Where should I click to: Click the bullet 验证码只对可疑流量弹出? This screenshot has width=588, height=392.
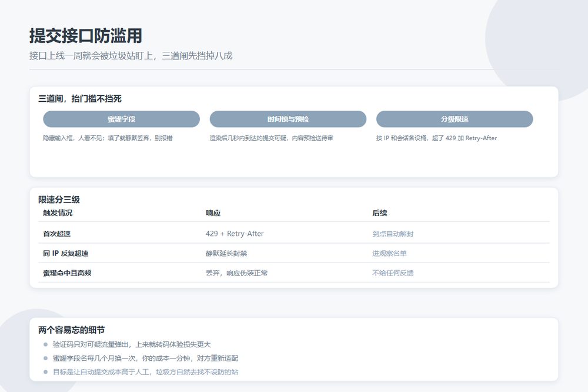(91, 344)
